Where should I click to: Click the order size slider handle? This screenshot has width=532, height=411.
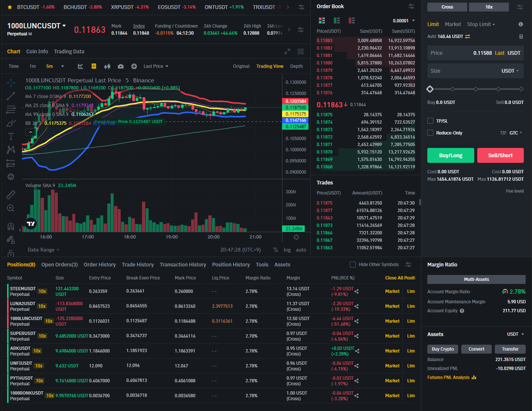point(430,89)
